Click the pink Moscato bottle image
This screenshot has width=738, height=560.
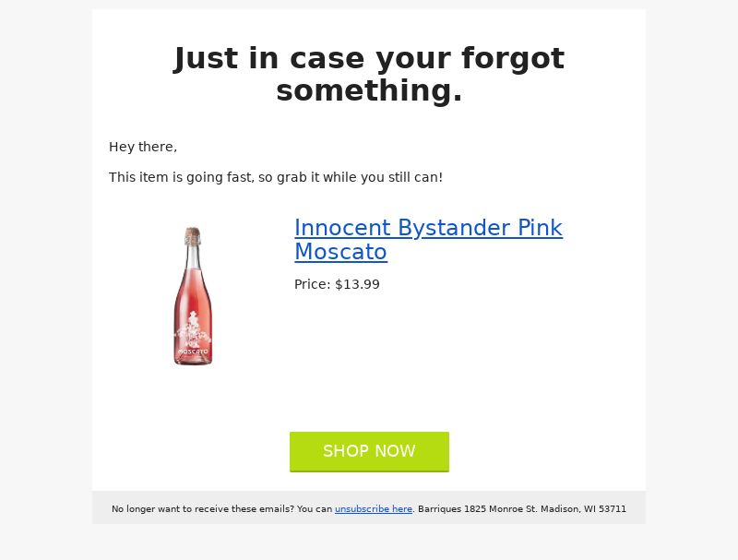[x=193, y=296]
